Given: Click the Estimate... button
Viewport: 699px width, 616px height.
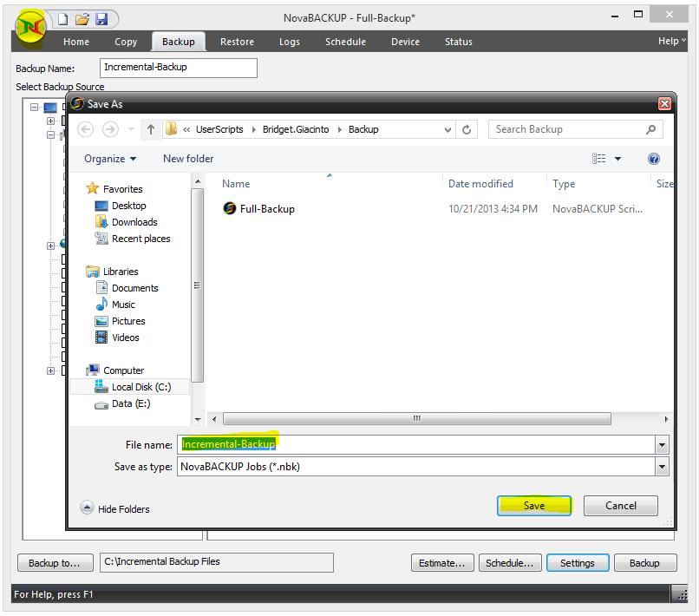Looking at the screenshot, I should 442,563.
